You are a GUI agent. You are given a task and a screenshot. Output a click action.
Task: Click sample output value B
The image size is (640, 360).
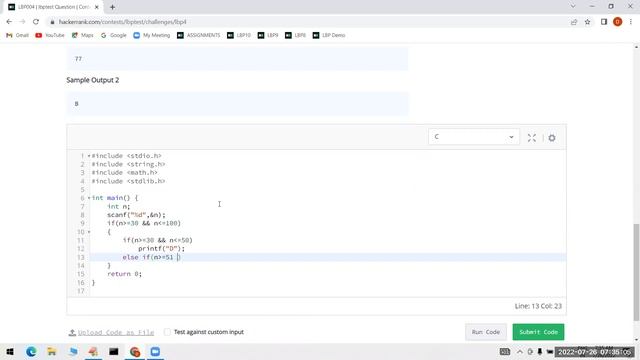(x=76, y=104)
